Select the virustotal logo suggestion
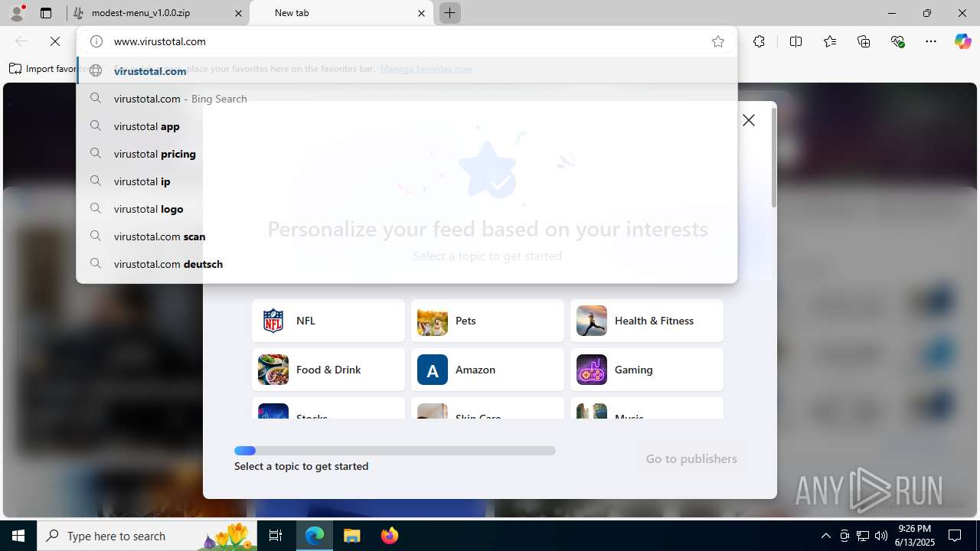The height and width of the screenshot is (551, 980). tap(407, 209)
